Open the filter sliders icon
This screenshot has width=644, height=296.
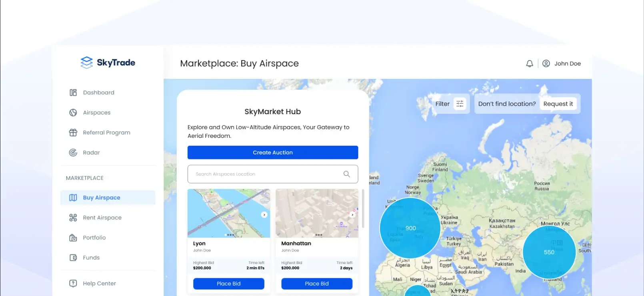click(x=460, y=104)
